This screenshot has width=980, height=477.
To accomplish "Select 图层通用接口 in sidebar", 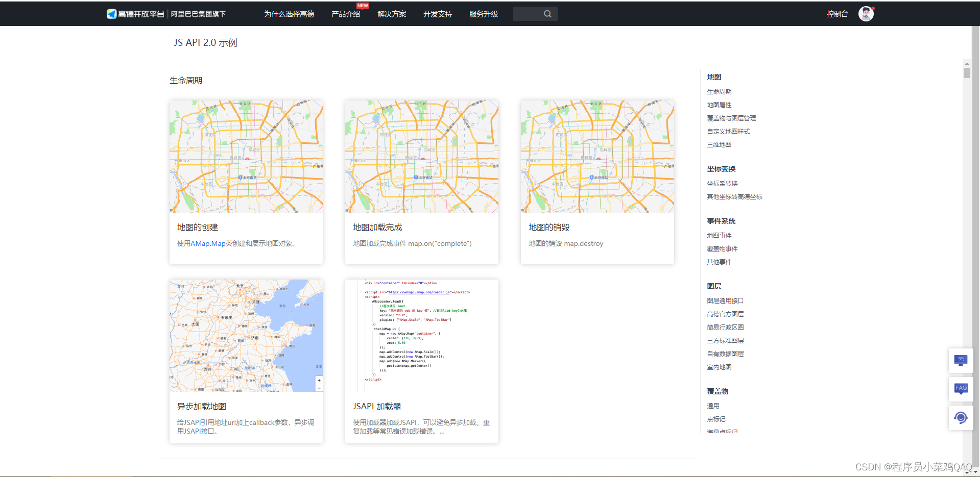I will coord(725,300).
